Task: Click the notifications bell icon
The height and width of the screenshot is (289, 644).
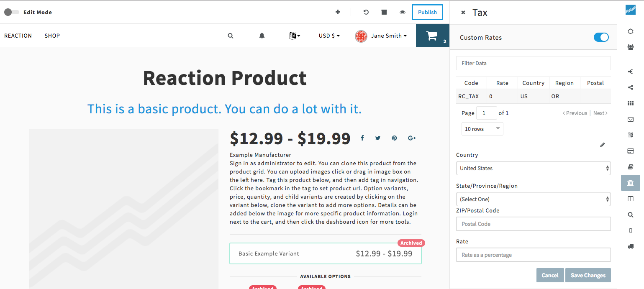Action: pyautogui.click(x=262, y=36)
